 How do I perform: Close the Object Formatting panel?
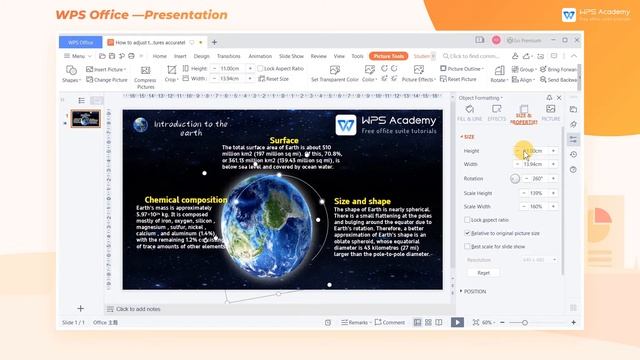(559, 98)
